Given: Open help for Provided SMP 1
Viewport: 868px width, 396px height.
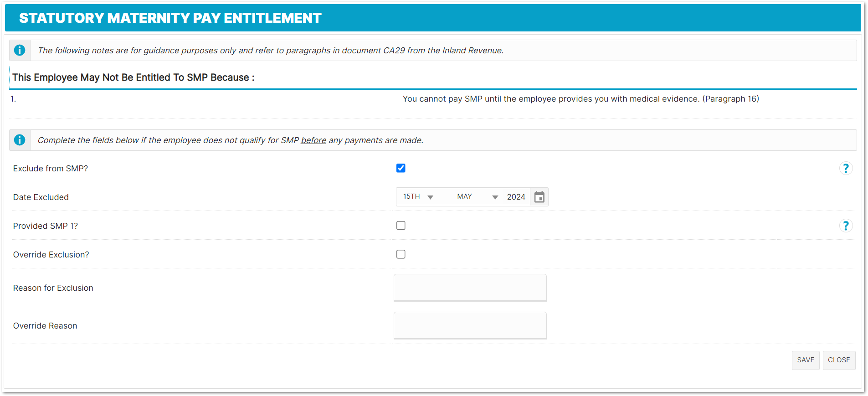Looking at the screenshot, I should (x=846, y=226).
